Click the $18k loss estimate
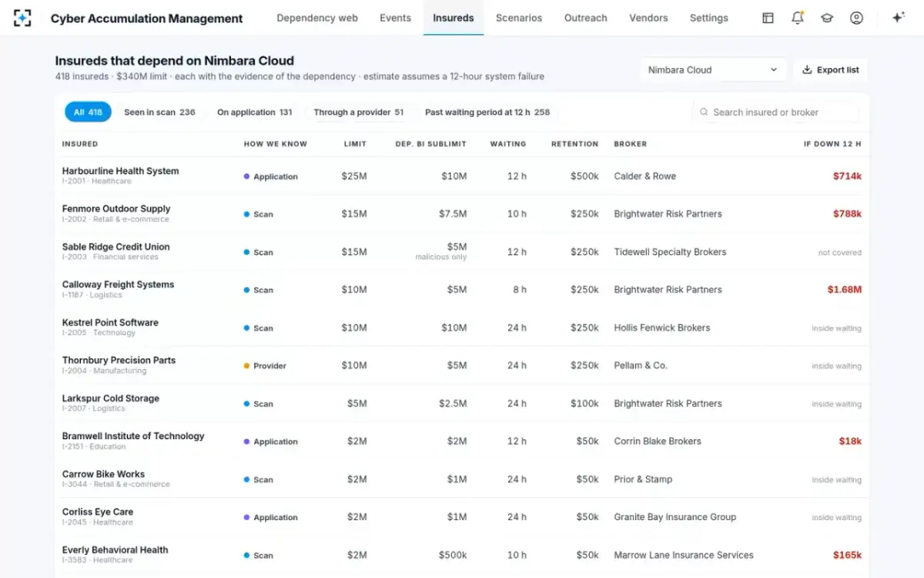924x578 pixels. pos(850,442)
